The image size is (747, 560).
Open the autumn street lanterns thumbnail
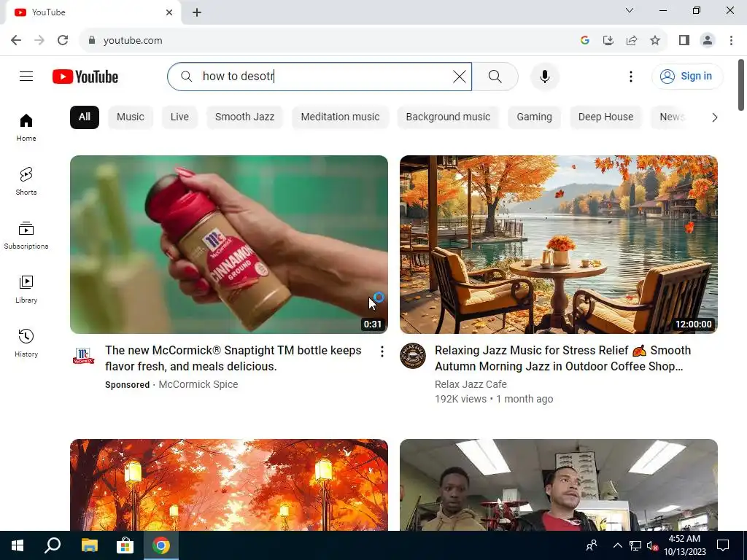tap(228, 485)
